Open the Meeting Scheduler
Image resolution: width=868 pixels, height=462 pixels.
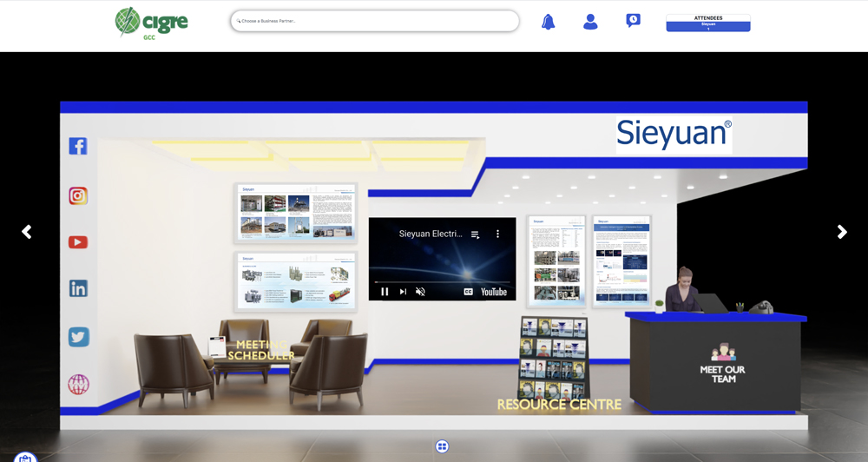pyautogui.click(x=260, y=350)
